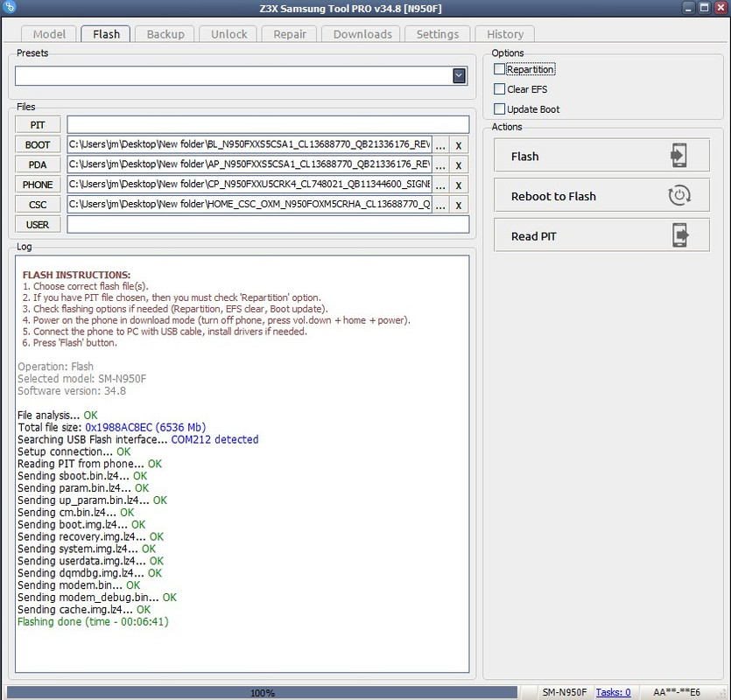Click 'Setup connection... OK' log line

74,451
